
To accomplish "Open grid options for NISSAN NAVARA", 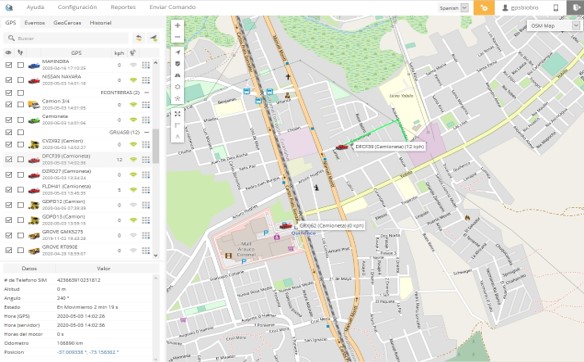I will 146,80.
